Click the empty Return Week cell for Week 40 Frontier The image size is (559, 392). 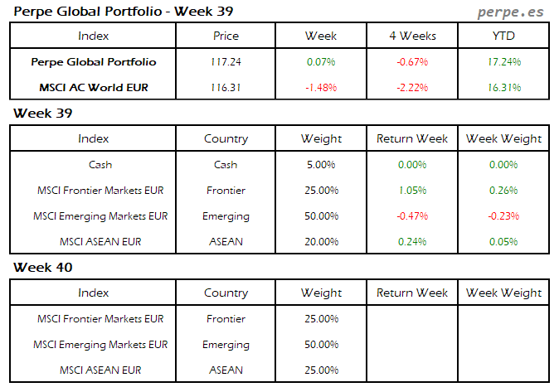(412, 319)
